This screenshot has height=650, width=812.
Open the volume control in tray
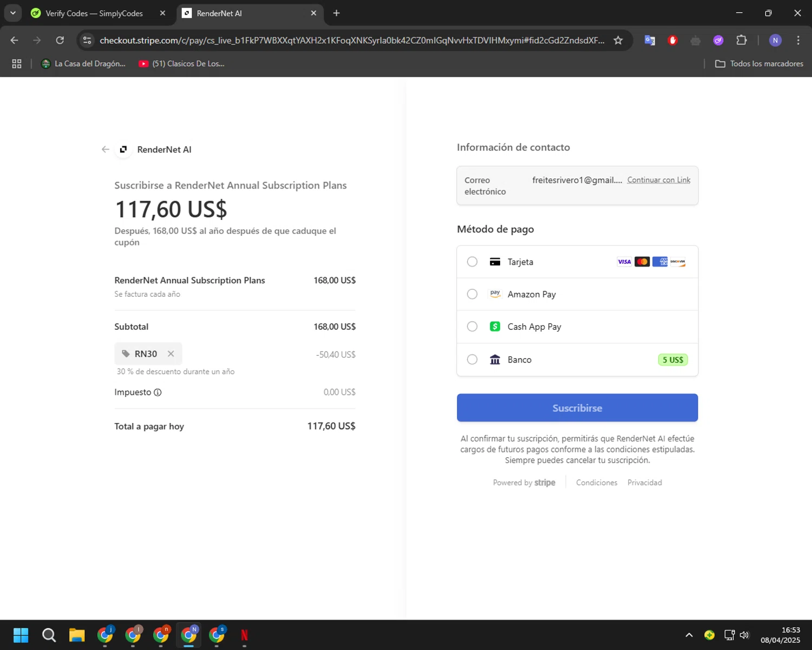click(x=744, y=635)
